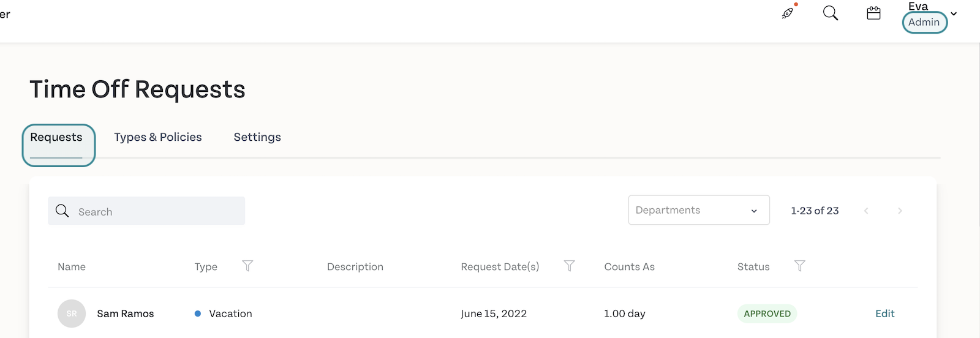The width and height of the screenshot is (980, 338).
Task: Edit Sam Ramos's vacation request
Action: point(885,314)
